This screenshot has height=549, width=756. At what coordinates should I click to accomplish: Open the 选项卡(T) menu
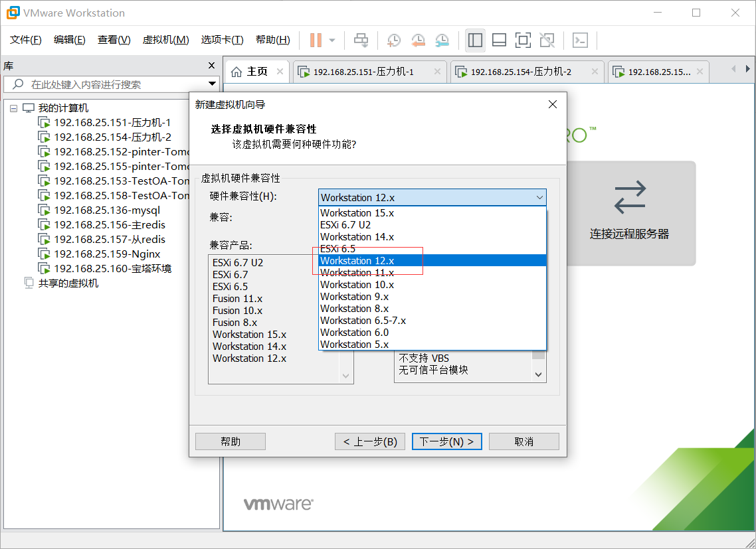(222, 40)
